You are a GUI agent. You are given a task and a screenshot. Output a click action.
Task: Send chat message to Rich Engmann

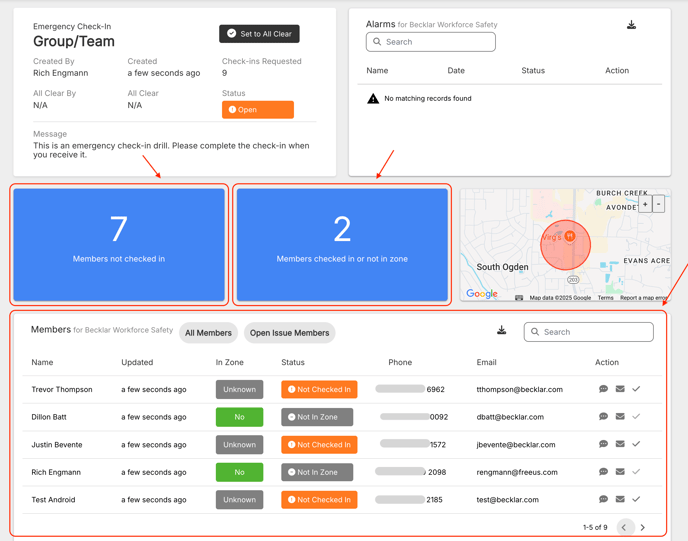603,472
